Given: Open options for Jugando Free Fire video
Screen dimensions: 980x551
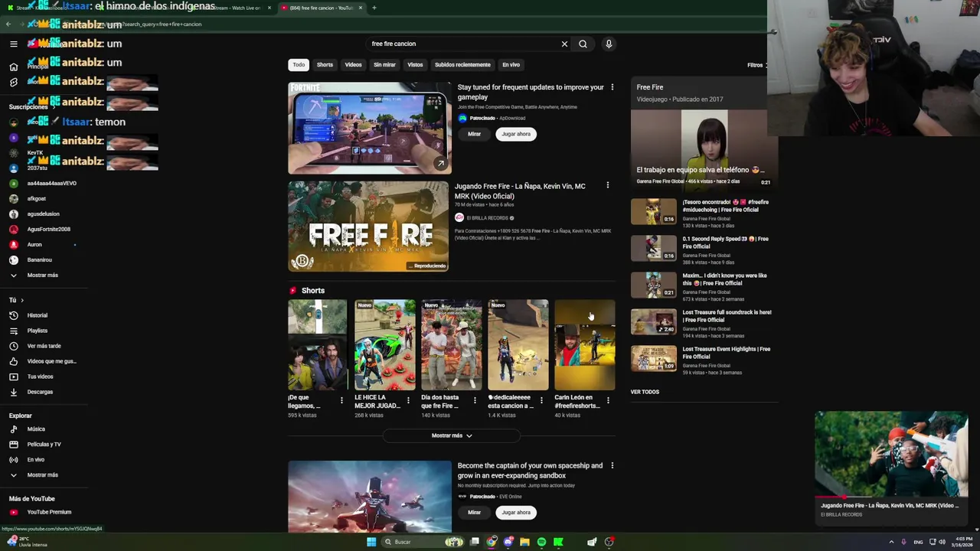Looking at the screenshot, I should click(607, 185).
